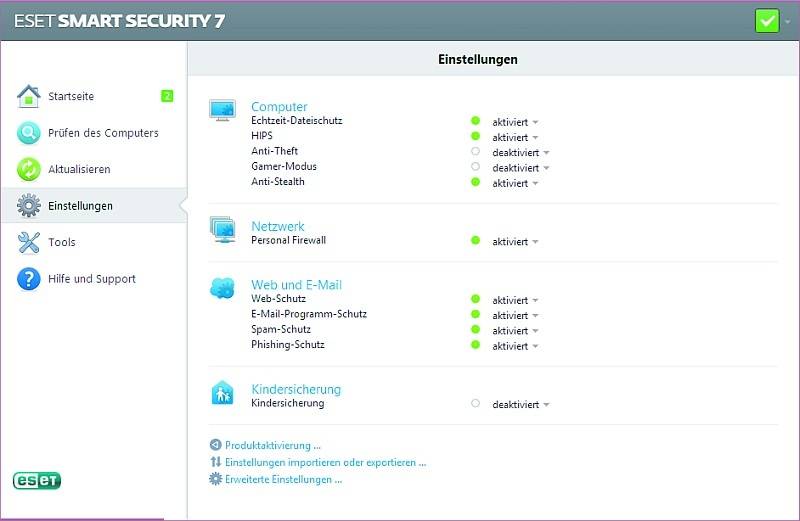Open the dropdown arrow beside status checkmark

pyautogui.click(x=788, y=22)
